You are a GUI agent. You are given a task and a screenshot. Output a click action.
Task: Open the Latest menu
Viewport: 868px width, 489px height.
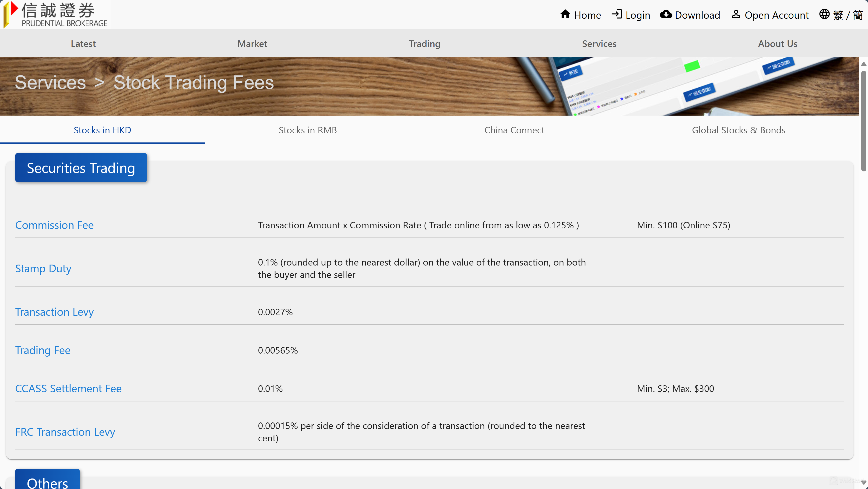(83, 44)
